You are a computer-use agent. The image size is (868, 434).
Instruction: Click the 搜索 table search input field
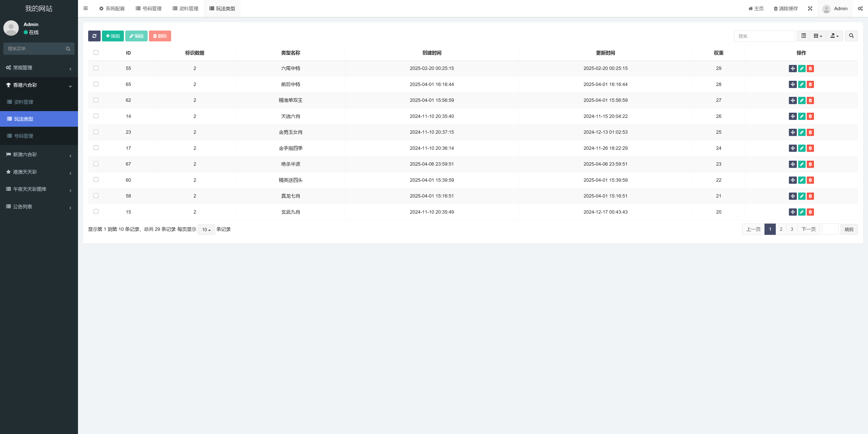coord(764,36)
